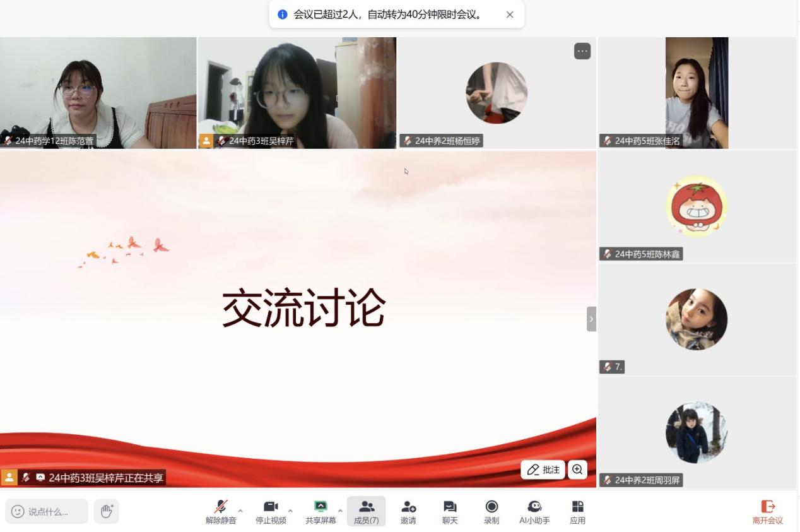This screenshot has height=532, width=800.
Task: Dismiss the 40分钟 time limit notification
Action: pyautogui.click(x=510, y=15)
